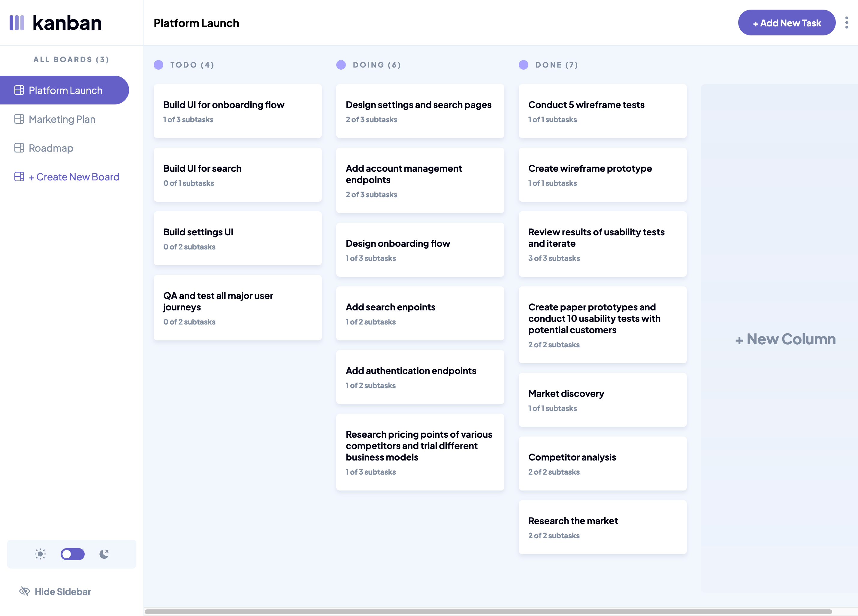Click New Column option
Image resolution: width=858 pixels, height=616 pixels.
point(785,338)
